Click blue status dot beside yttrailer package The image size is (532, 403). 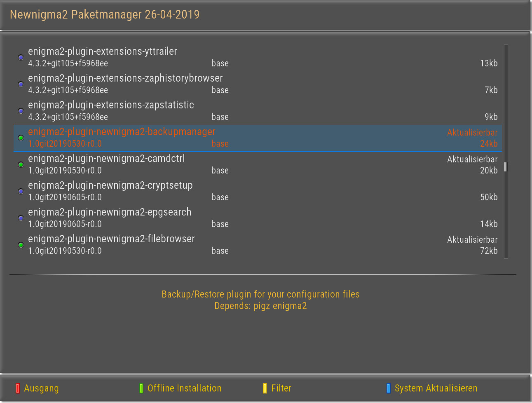(x=21, y=58)
